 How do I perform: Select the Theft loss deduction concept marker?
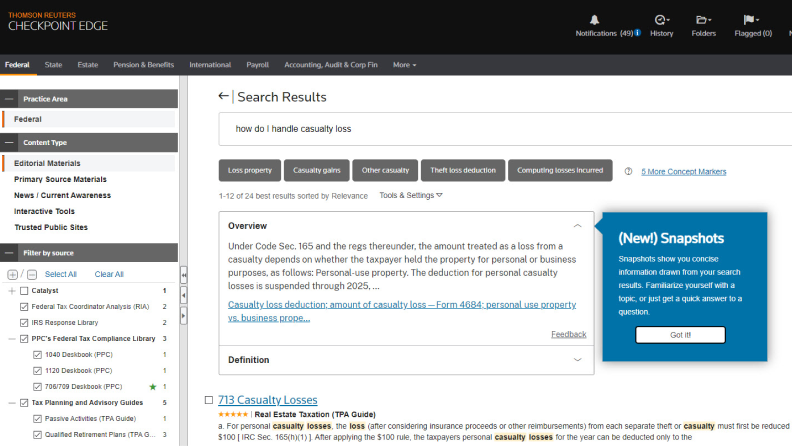(x=462, y=170)
